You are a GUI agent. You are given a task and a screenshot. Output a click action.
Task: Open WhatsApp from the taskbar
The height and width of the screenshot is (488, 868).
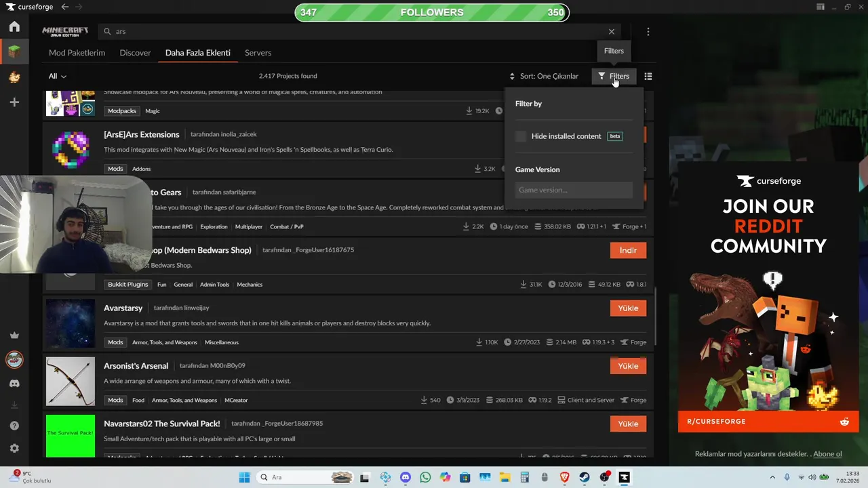point(425,477)
